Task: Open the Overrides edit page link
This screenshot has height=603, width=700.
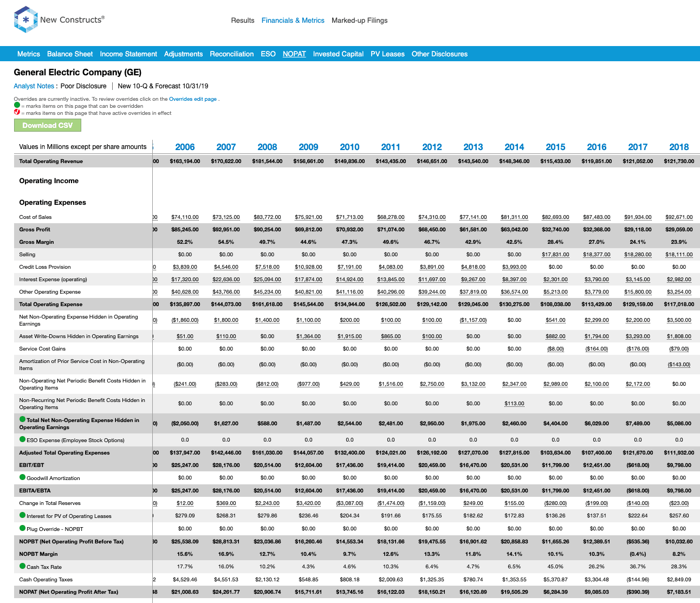Action: pos(193,99)
